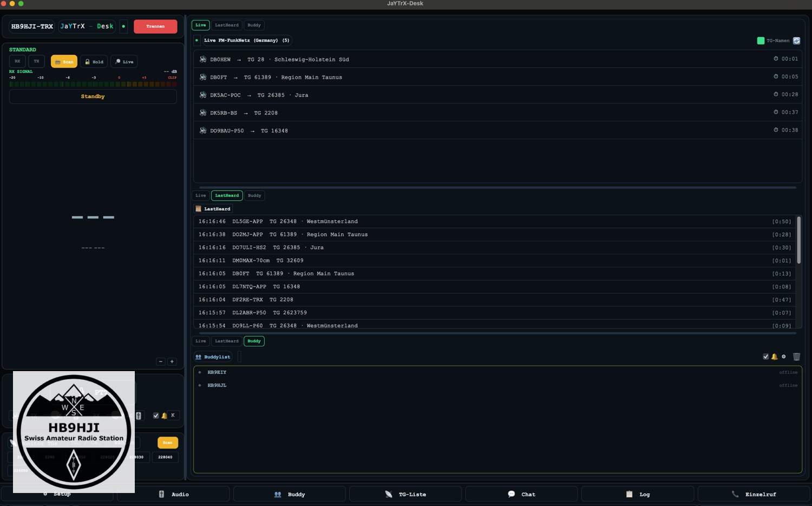This screenshot has height=506, width=812.
Task: Toggle the Live button beside Hold
Action: pyautogui.click(x=124, y=62)
